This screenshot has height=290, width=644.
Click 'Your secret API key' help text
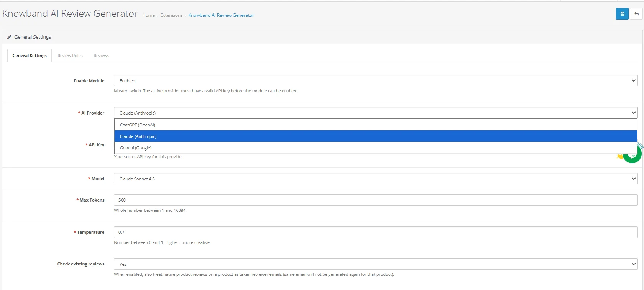[x=149, y=157]
